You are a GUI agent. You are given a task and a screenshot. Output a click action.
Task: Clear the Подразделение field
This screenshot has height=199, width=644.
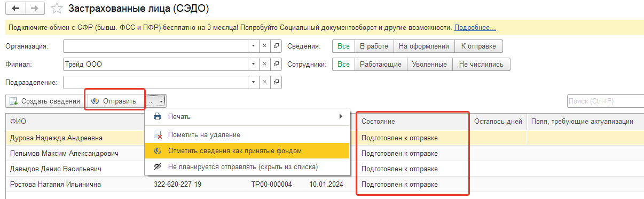(x=264, y=83)
